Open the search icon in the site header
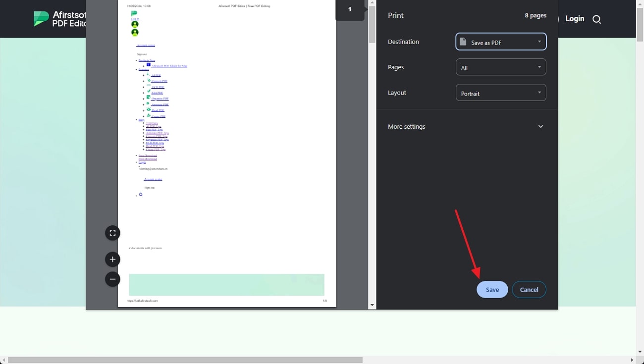Image resolution: width=644 pixels, height=364 pixels. coord(596,19)
